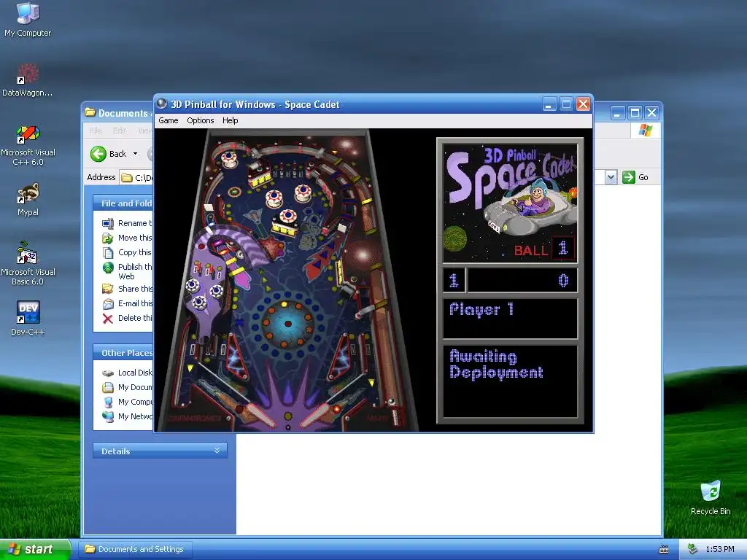Open the Back history dropdown arrow
Image resolution: width=747 pixels, height=560 pixels.
135,154
